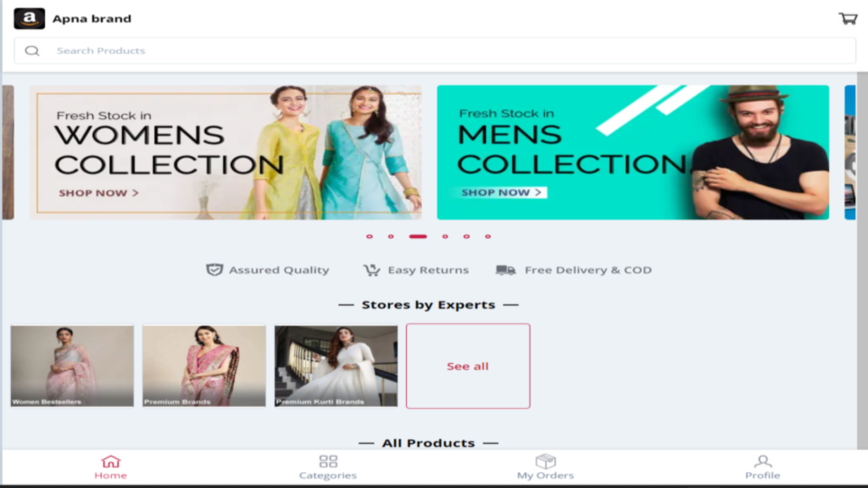Open the Premium Kurti Brands store

pos(335,366)
